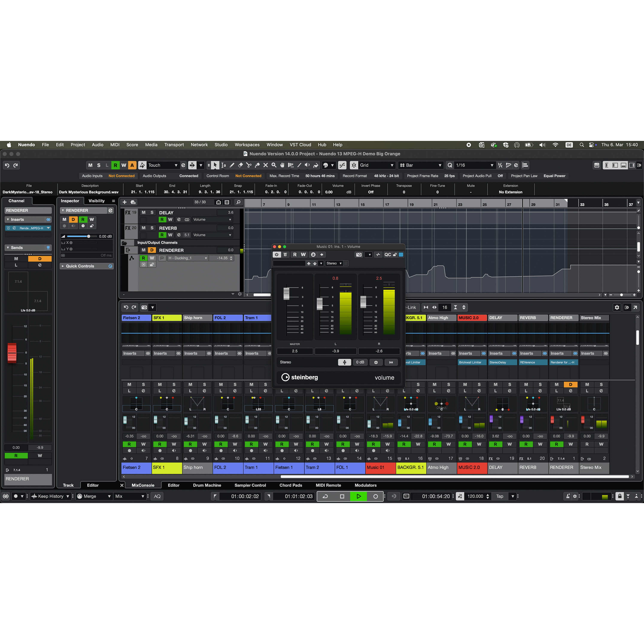The image size is (644, 644).
Task: Bypass the Volume plugin with its power button
Action: 277,255
